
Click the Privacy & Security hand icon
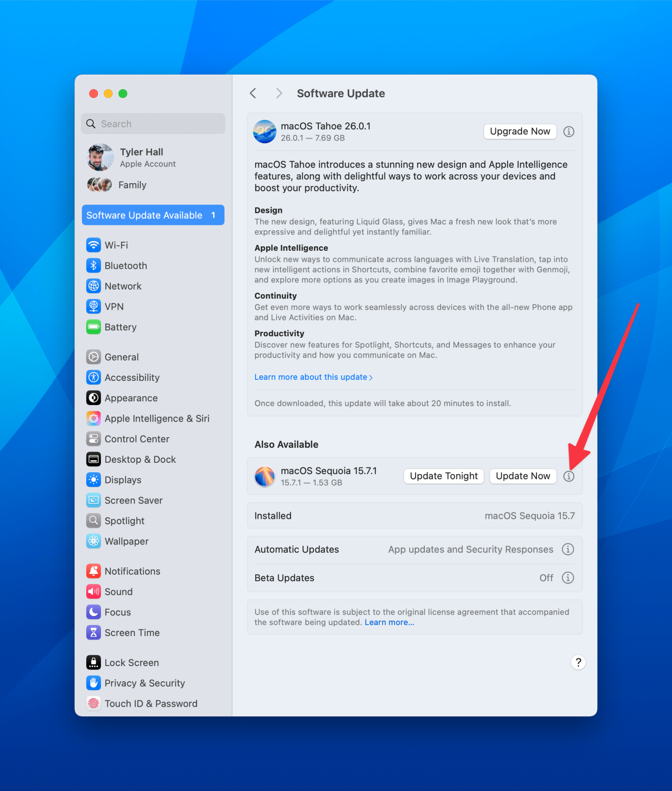(93, 683)
